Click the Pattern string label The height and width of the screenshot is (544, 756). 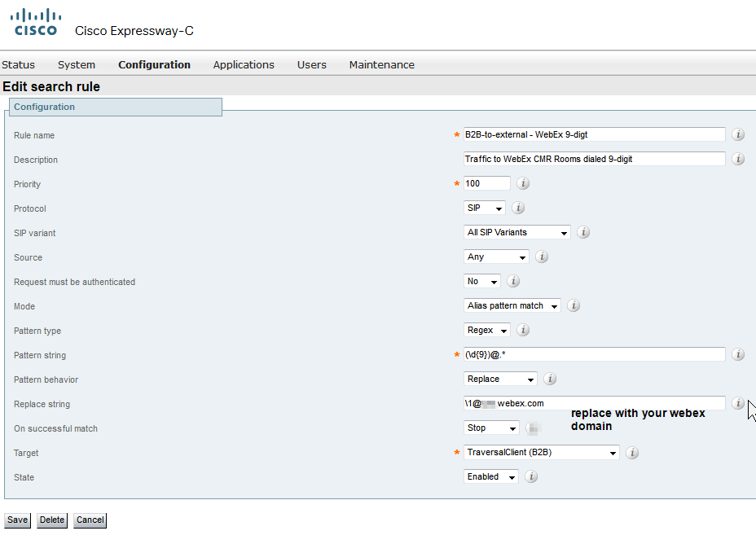[x=40, y=355]
